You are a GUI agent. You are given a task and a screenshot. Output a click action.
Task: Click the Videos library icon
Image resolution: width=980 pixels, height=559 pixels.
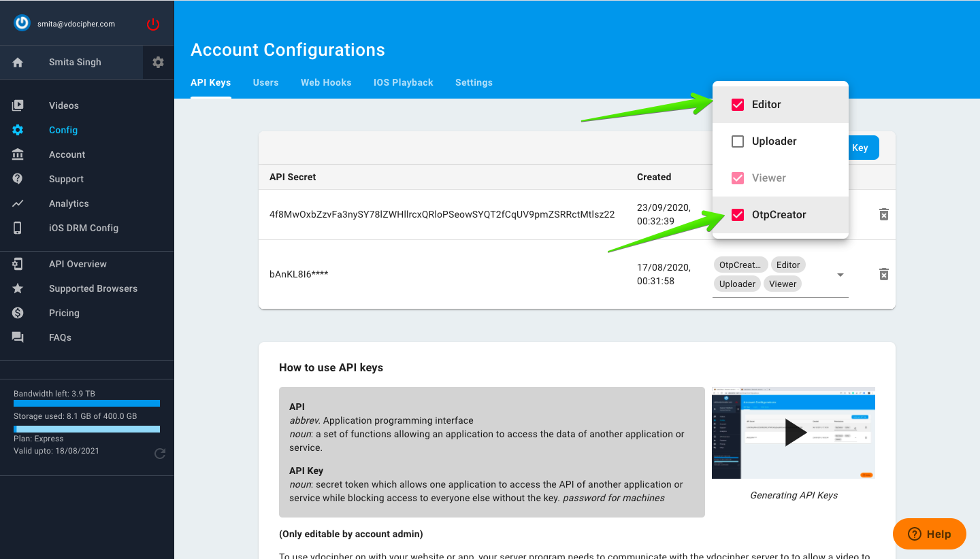[x=18, y=105]
